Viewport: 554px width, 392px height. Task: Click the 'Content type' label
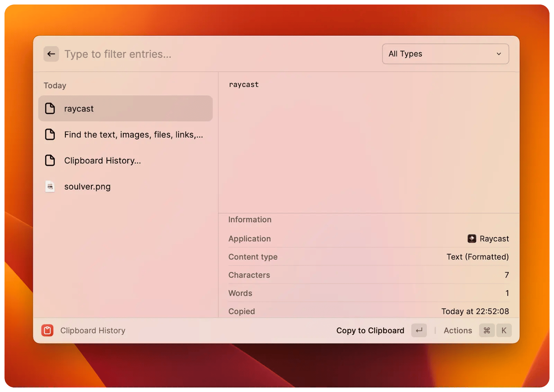pyautogui.click(x=253, y=257)
